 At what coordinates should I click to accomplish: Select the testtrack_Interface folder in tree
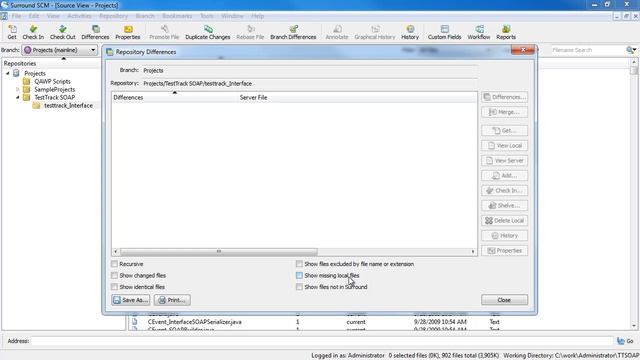68,105
